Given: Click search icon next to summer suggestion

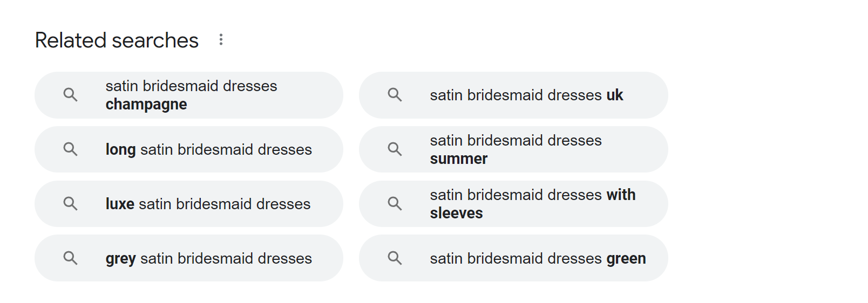Looking at the screenshot, I should click(x=395, y=149).
